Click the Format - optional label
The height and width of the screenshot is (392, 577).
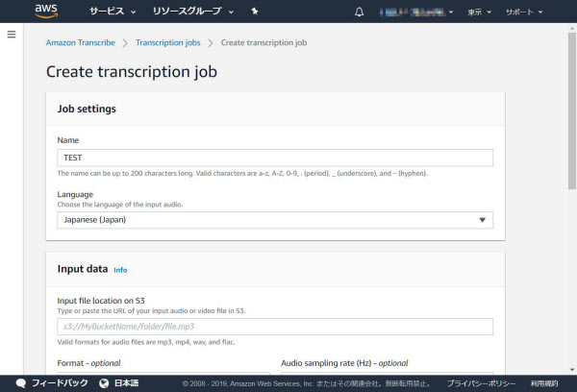tap(88, 363)
